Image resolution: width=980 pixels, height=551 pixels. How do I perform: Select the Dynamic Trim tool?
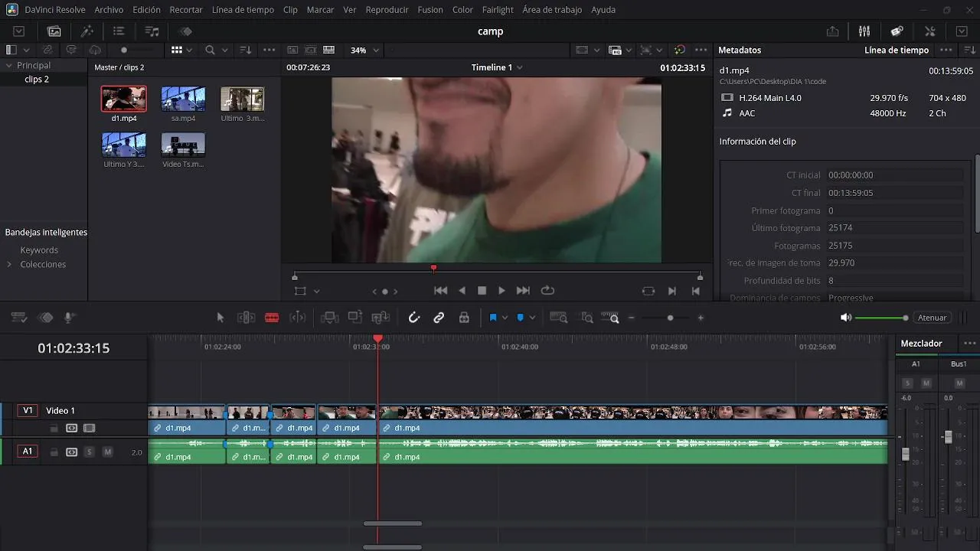pos(298,318)
